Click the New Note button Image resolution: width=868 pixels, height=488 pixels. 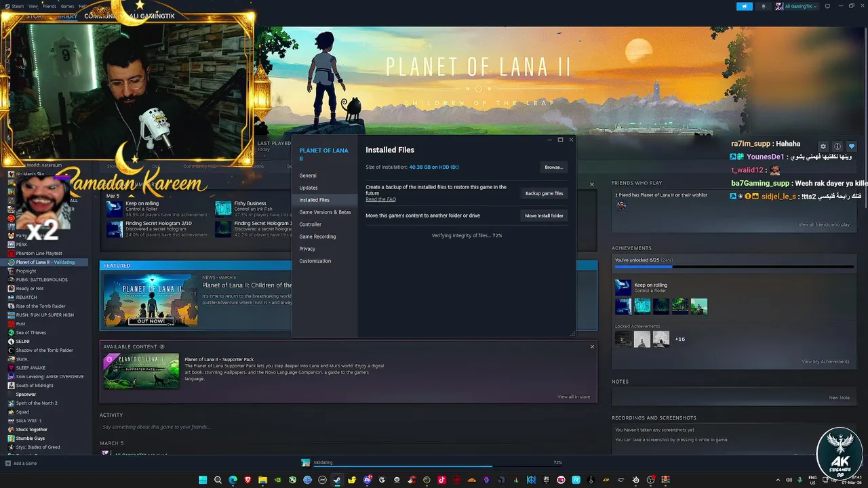[x=839, y=398]
